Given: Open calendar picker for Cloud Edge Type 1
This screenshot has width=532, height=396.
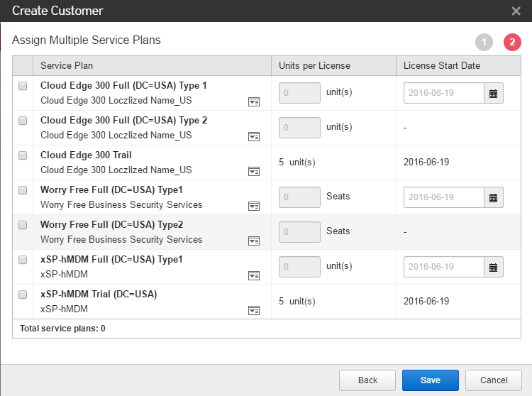Looking at the screenshot, I should (x=494, y=93).
